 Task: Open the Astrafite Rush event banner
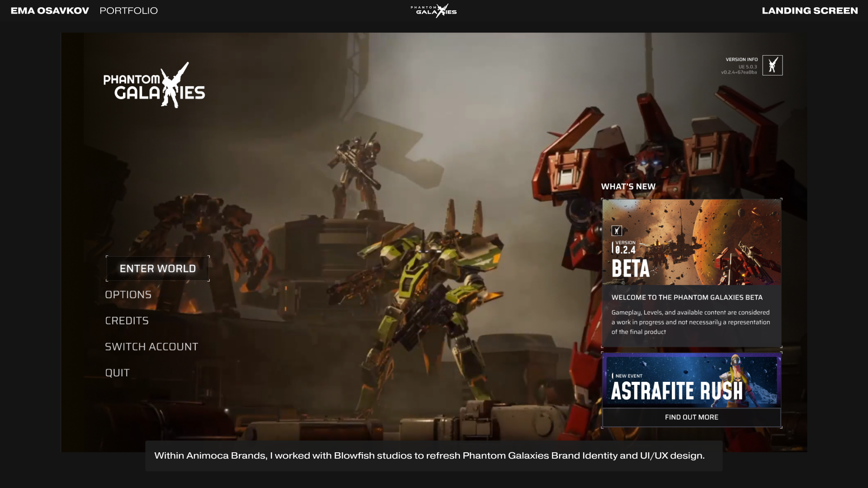point(691,381)
